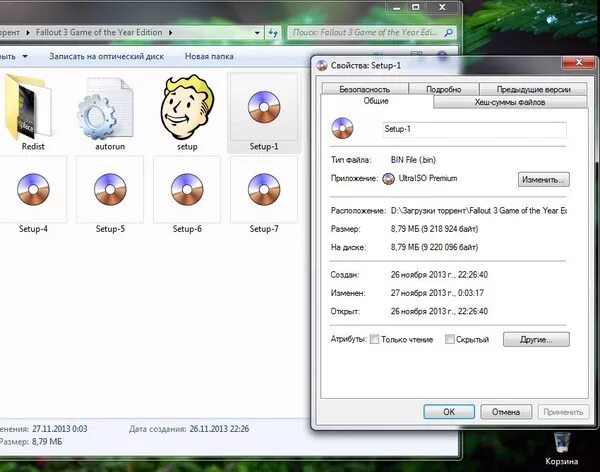
Task: Select the Setup-6 disc image file
Action: (x=187, y=195)
